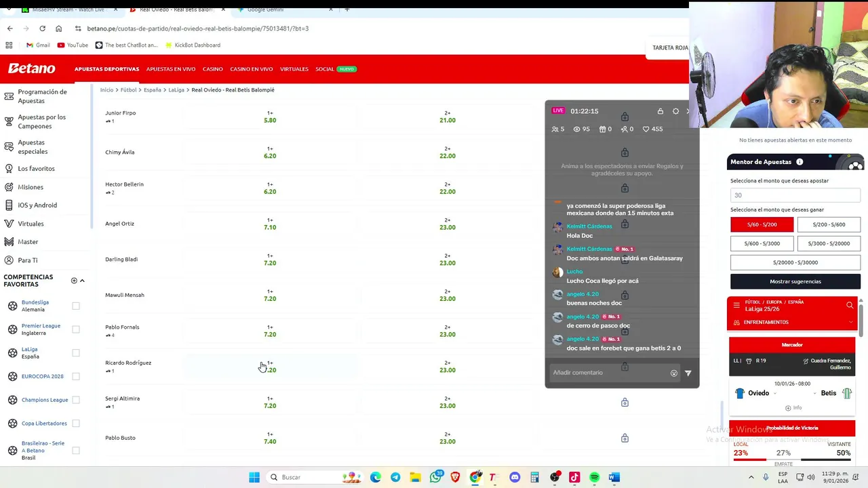Check the EUROCOPA 2028 favorite checkbox
The width and height of the screenshot is (868, 488).
coord(76,376)
